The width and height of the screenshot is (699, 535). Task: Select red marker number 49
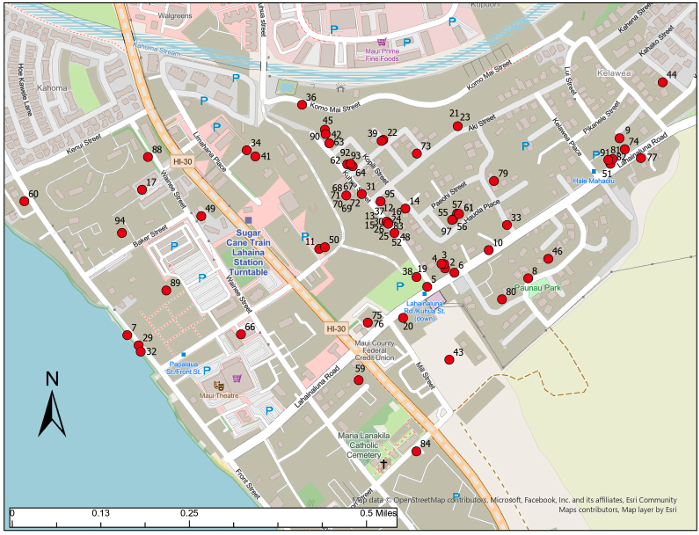click(201, 216)
